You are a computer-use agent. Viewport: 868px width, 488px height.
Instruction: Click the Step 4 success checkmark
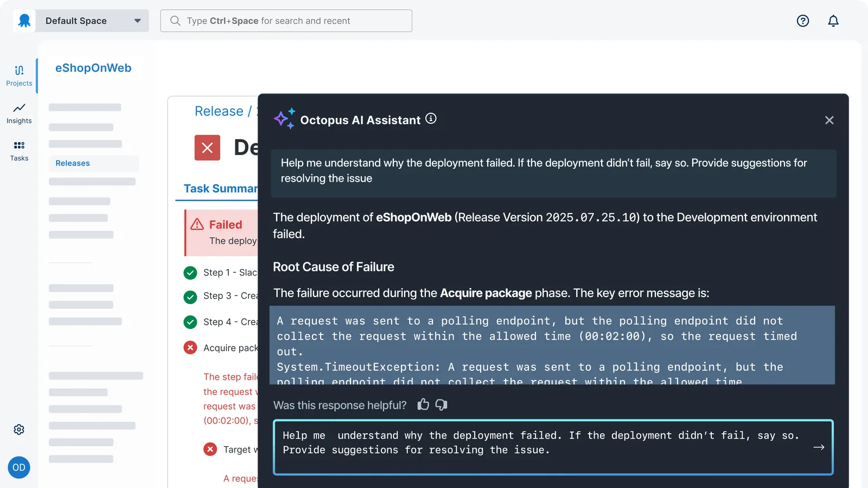[190, 322]
